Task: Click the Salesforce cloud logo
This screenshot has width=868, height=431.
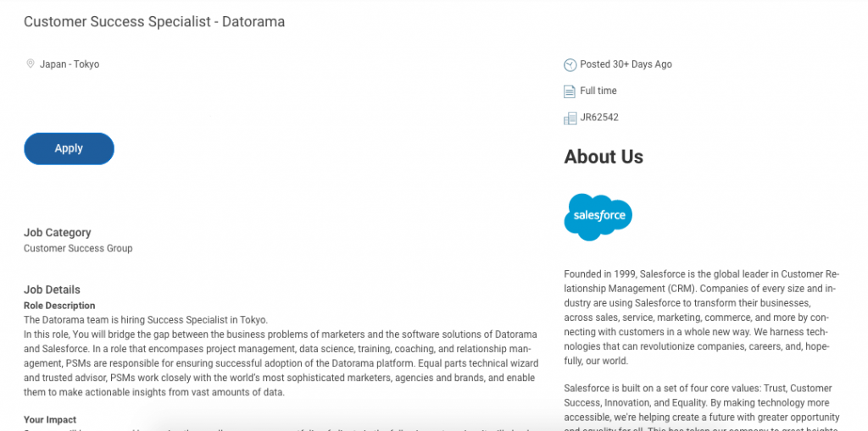Action: pyautogui.click(x=598, y=217)
